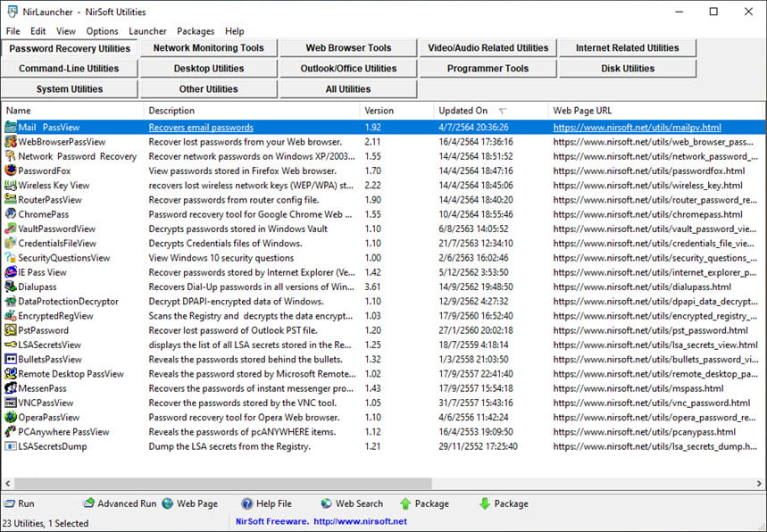
Task: Select the VaultPasswordView icon
Action: pyautogui.click(x=11, y=229)
